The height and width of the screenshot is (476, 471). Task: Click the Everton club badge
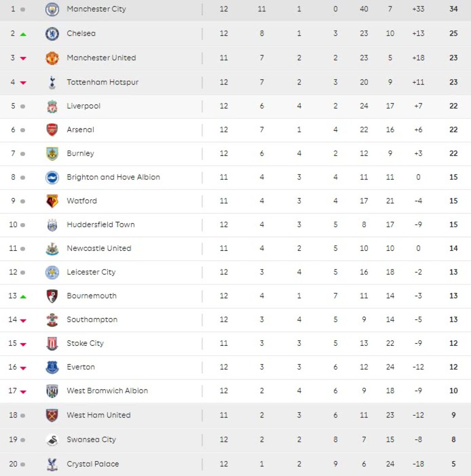click(52, 367)
